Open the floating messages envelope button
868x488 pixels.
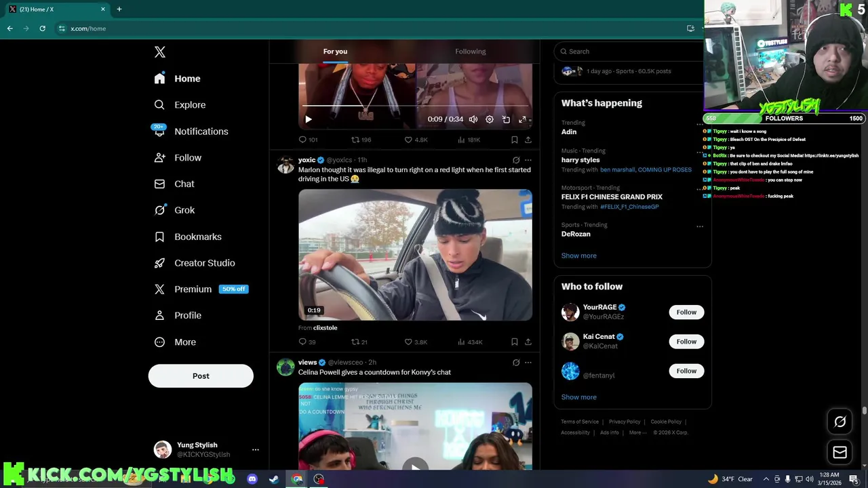pyautogui.click(x=840, y=452)
